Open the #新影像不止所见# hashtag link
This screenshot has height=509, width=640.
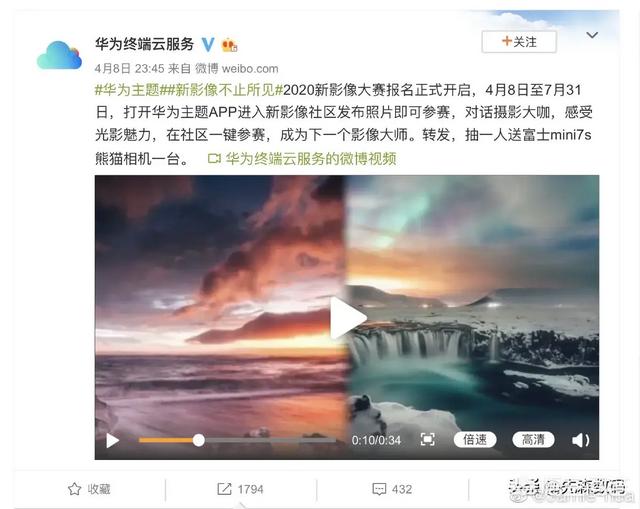point(221,90)
